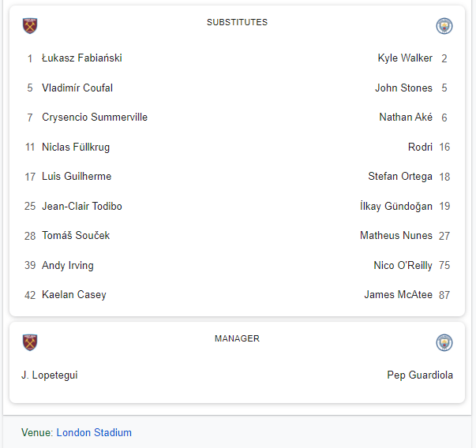Select Jean-Clair Todibo
The image size is (476, 448).
(x=82, y=206)
